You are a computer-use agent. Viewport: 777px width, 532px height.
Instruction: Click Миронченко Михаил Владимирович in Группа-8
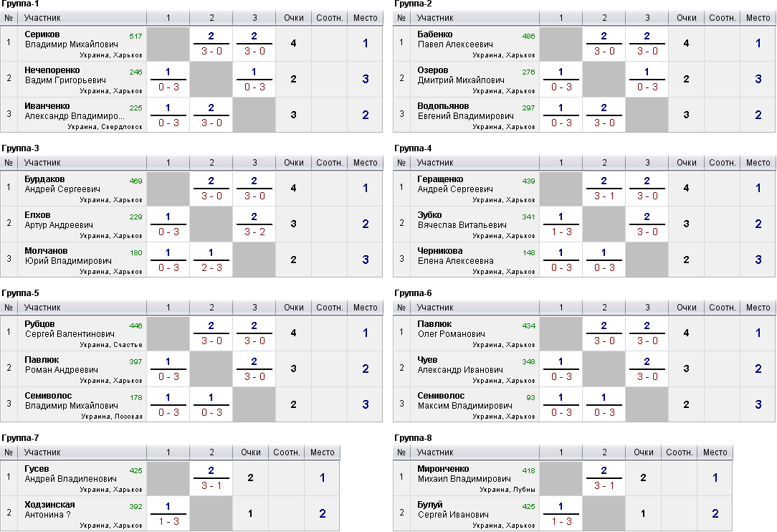464,474
